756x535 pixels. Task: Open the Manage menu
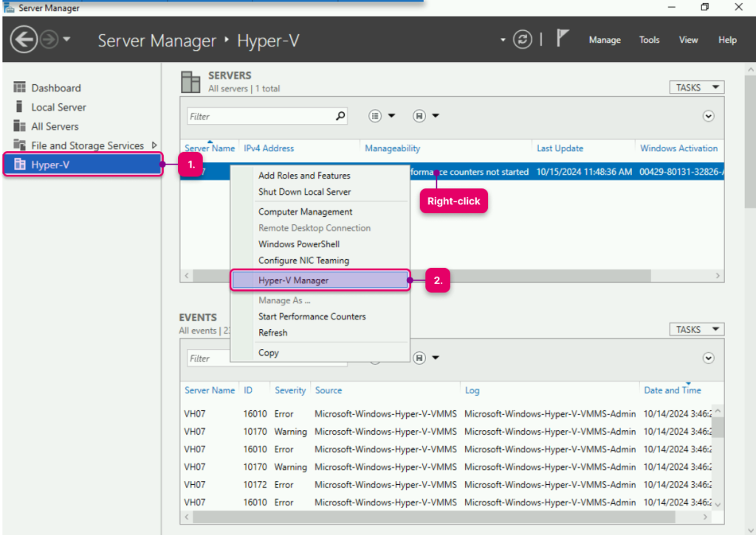tap(605, 40)
